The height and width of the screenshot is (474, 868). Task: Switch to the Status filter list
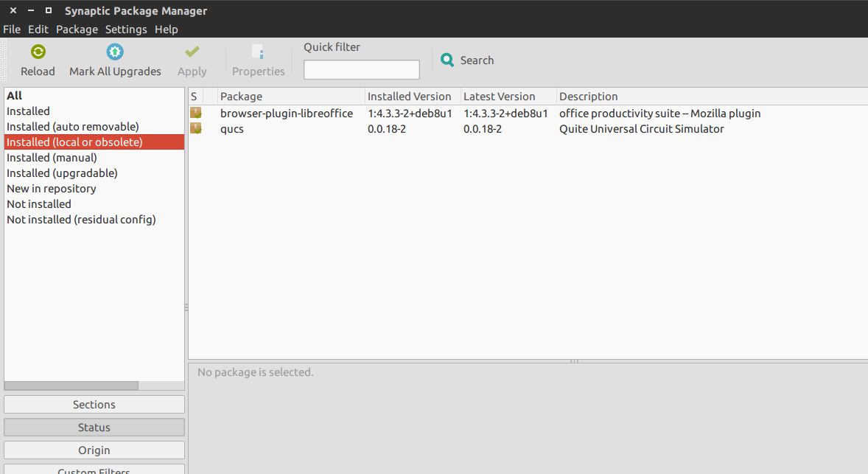pyautogui.click(x=94, y=427)
